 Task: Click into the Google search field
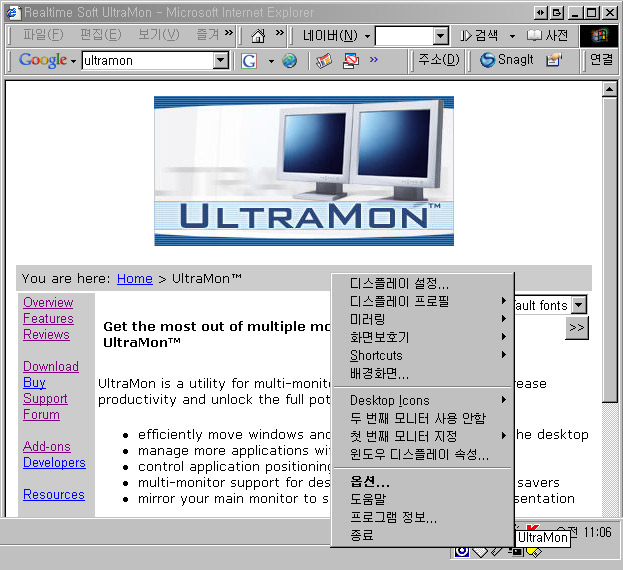pos(148,61)
